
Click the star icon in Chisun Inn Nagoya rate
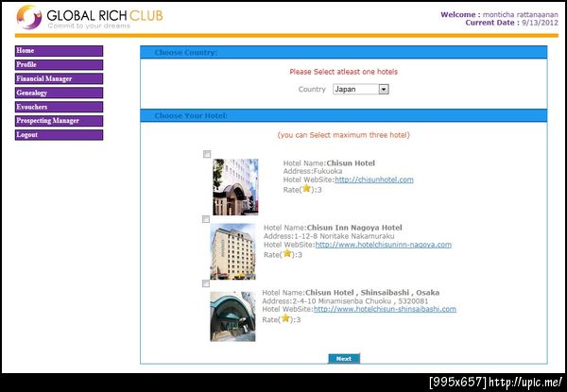(287, 253)
